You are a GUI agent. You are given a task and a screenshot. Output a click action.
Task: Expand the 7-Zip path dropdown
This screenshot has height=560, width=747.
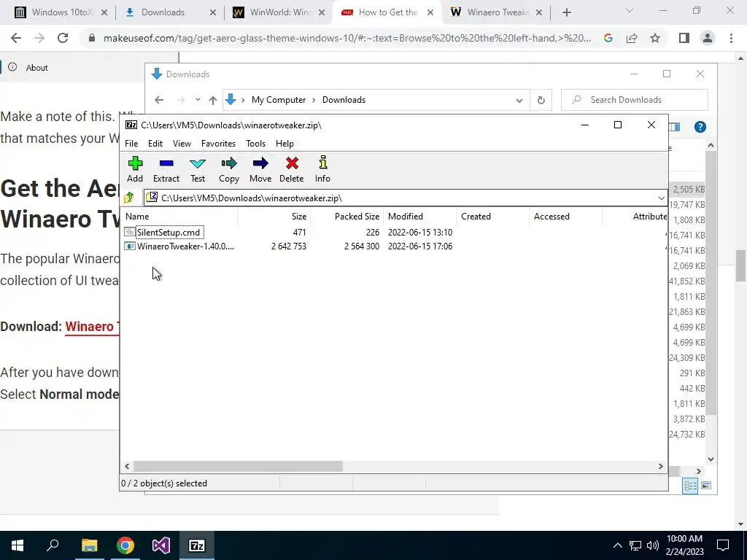click(661, 198)
